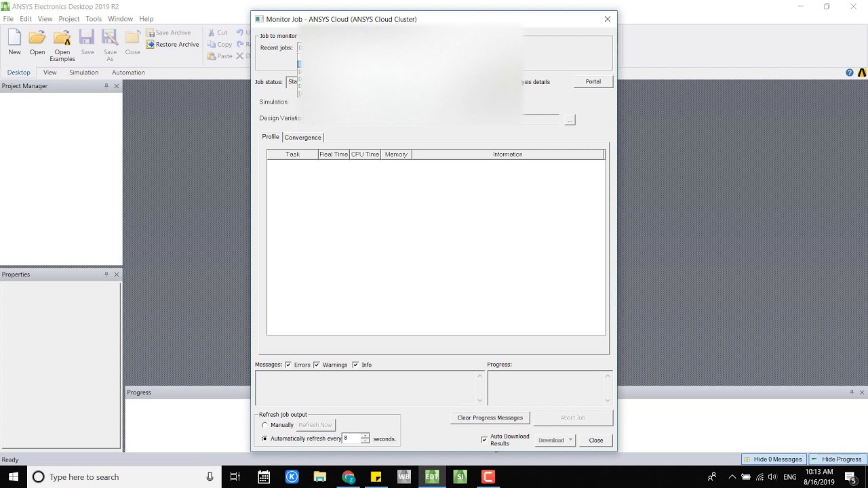
Task: Select the Profile tab
Action: [271, 137]
